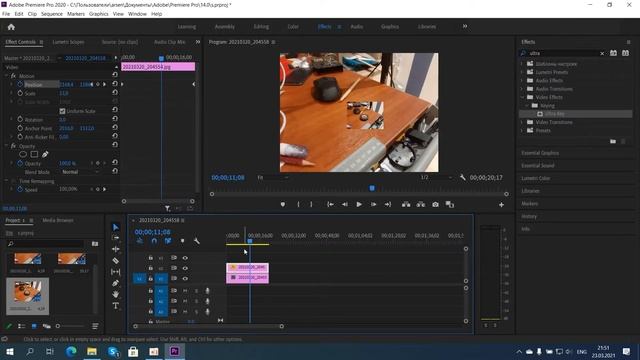The width and height of the screenshot is (640, 360).
Task: Select the Pen tool in tools panel
Action: click(x=116, y=283)
